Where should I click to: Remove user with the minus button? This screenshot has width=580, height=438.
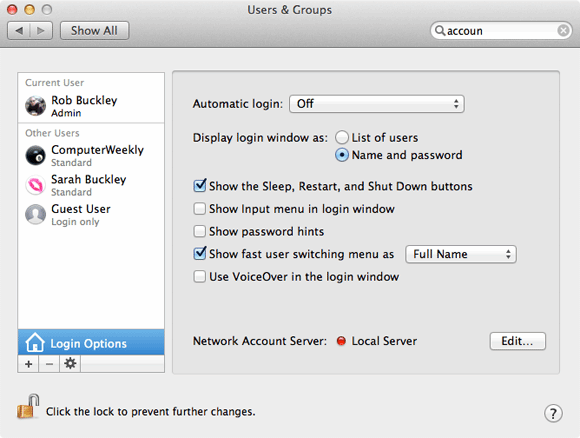49,364
